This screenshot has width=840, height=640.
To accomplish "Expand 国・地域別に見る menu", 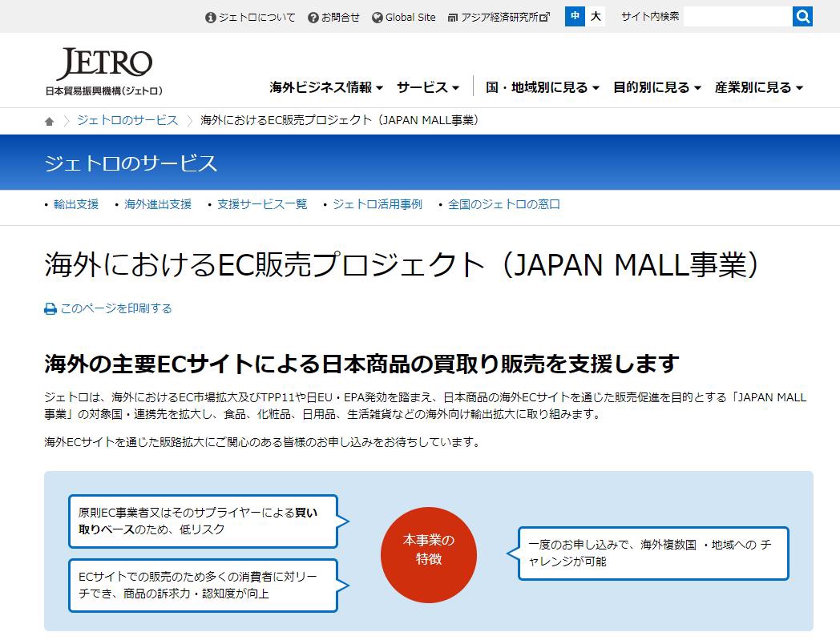I will (x=542, y=87).
